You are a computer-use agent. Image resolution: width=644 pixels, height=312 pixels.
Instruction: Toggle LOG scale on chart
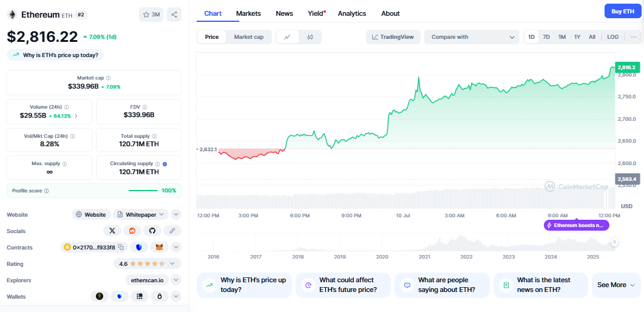click(x=613, y=37)
